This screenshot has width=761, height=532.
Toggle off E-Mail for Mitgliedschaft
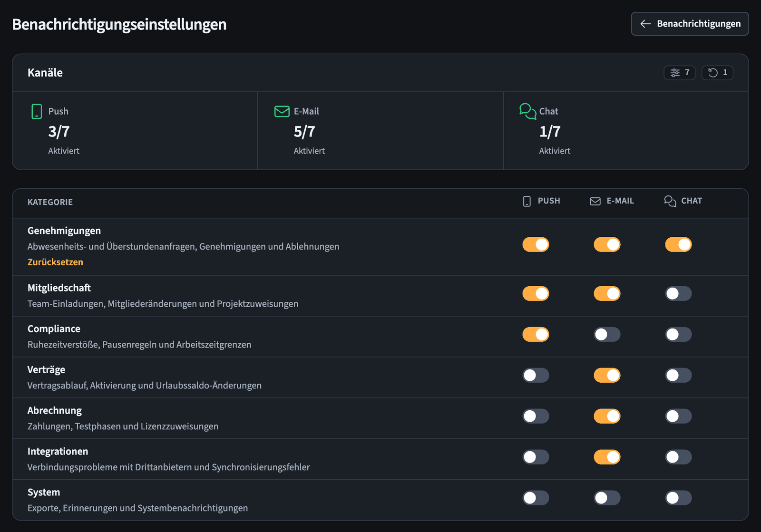pyautogui.click(x=607, y=293)
